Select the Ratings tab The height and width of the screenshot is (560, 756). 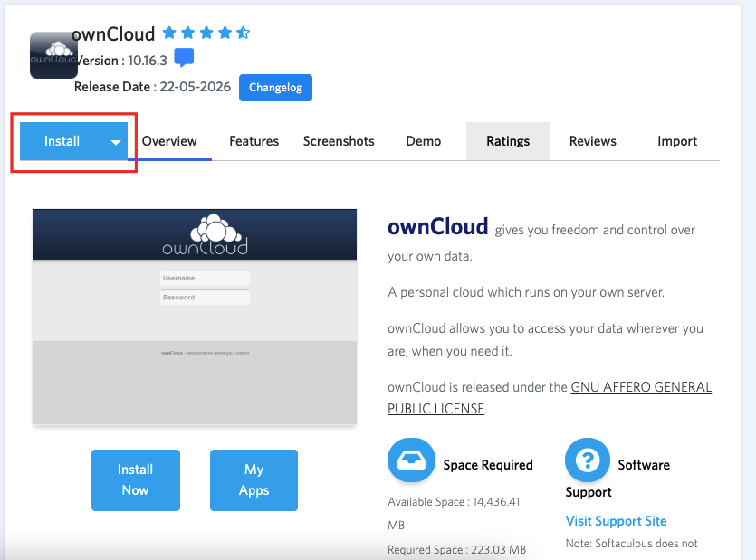(x=508, y=141)
